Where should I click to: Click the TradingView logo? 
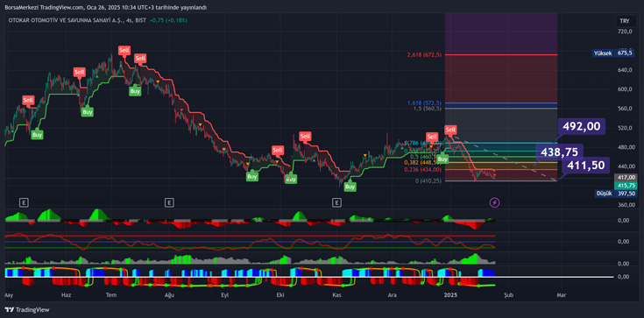(x=27, y=310)
